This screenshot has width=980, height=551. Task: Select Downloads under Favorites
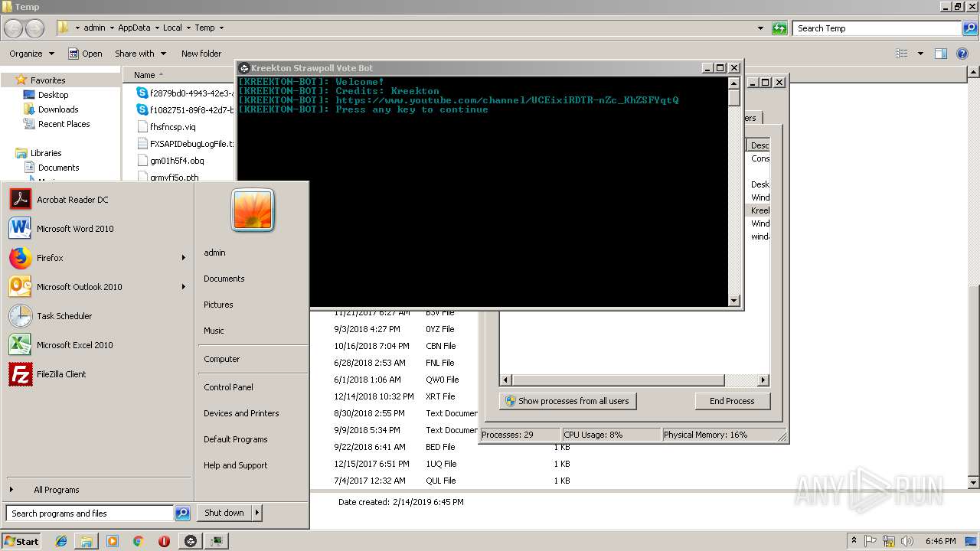[58, 109]
